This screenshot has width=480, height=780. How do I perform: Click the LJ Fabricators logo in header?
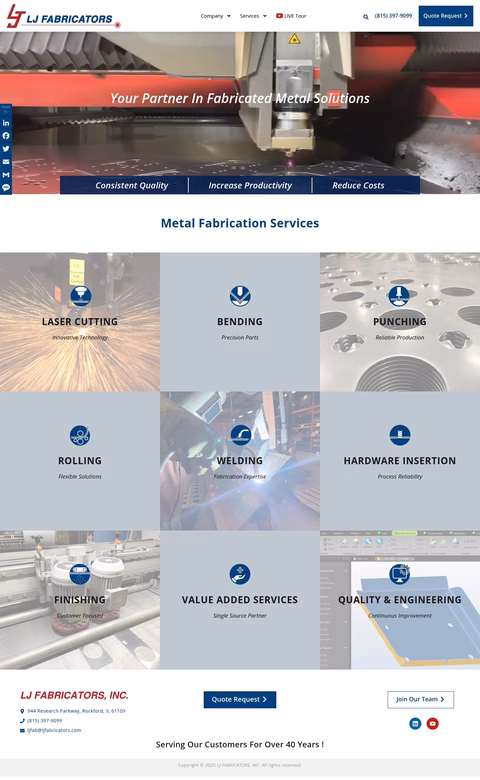click(x=63, y=16)
